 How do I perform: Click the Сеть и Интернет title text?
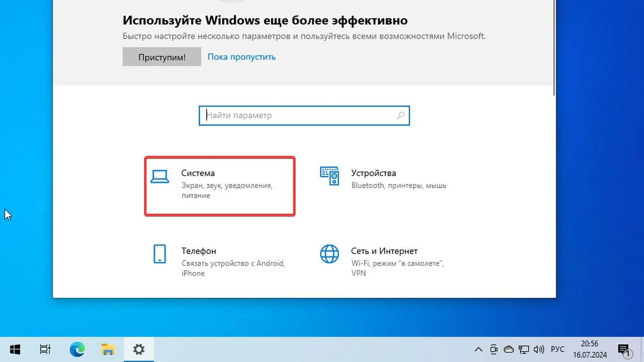(384, 251)
